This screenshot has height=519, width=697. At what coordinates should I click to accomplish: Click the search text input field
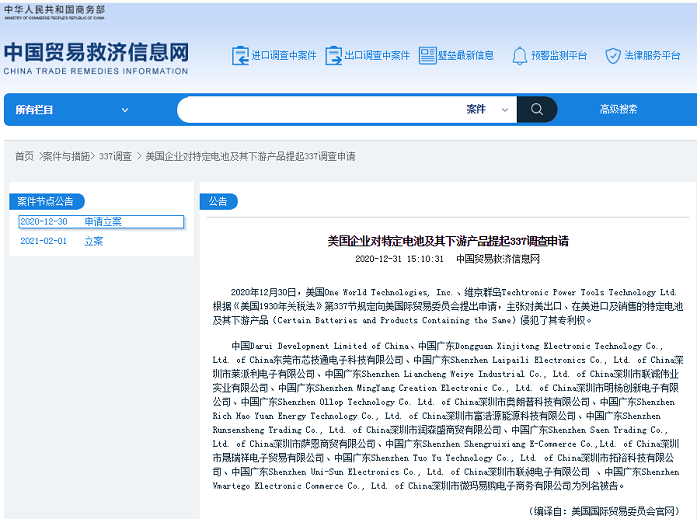click(x=320, y=109)
